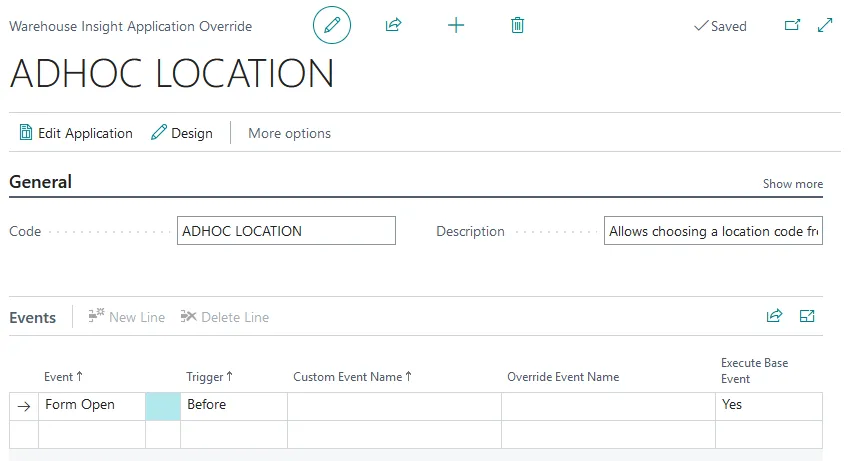
Task: Click the highlighted cell beside Form Open
Action: [x=163, y=405]
